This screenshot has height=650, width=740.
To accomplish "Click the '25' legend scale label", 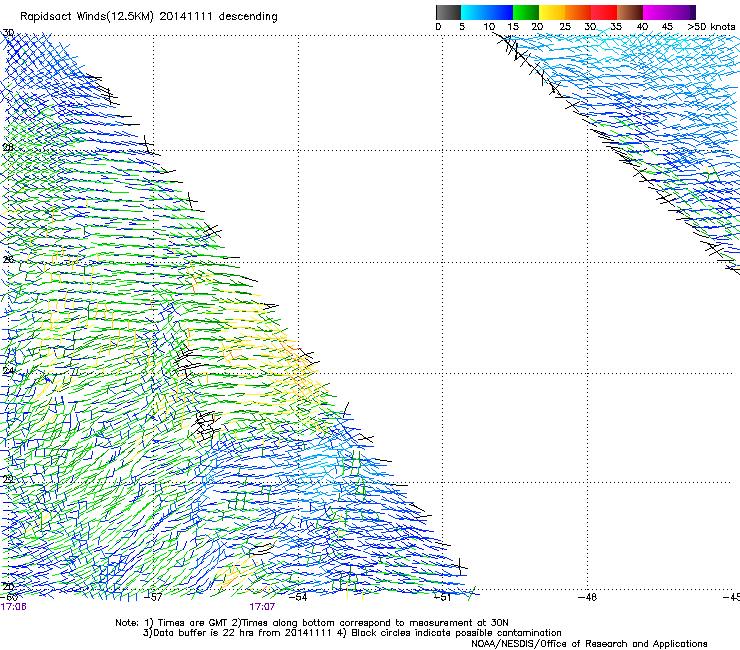I will click(565, 27).
